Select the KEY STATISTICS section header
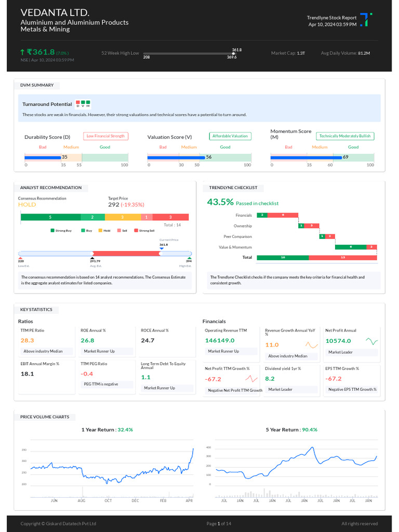 point(36,310)
